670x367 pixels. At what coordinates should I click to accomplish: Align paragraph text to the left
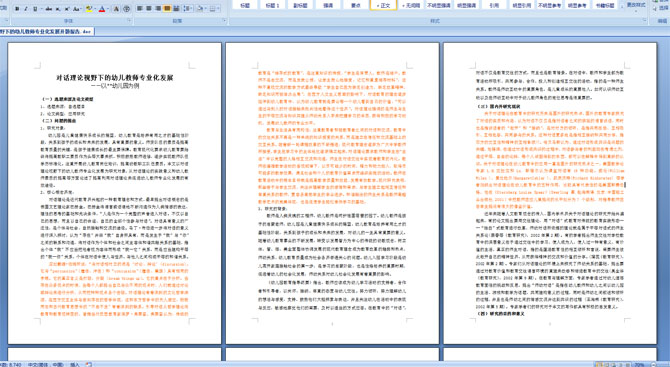pos(140,9)
